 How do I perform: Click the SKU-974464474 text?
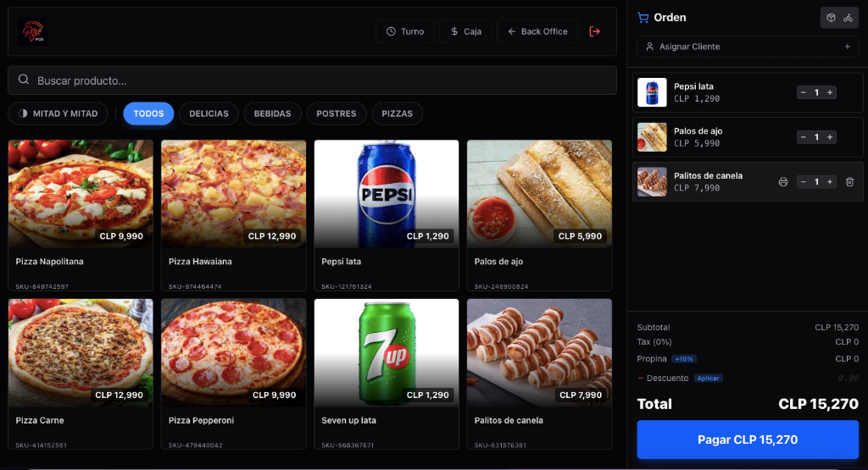pos(195,286)
